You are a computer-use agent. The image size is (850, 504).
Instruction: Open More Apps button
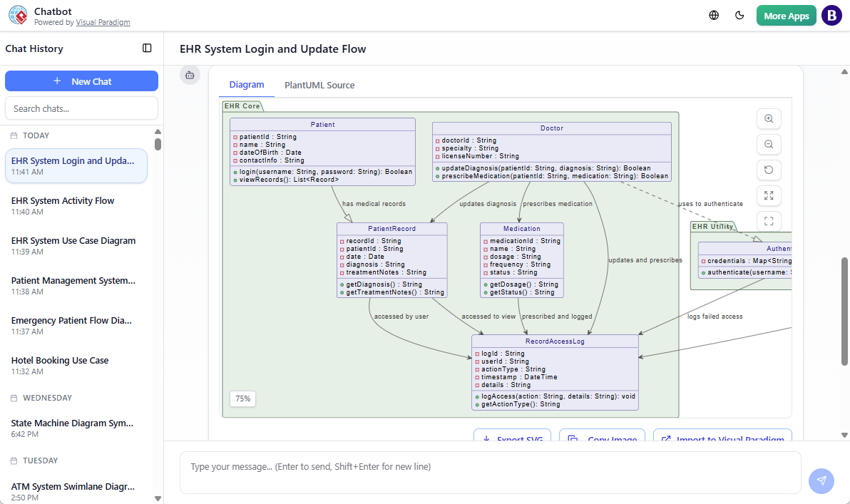[x=786, y=16]
